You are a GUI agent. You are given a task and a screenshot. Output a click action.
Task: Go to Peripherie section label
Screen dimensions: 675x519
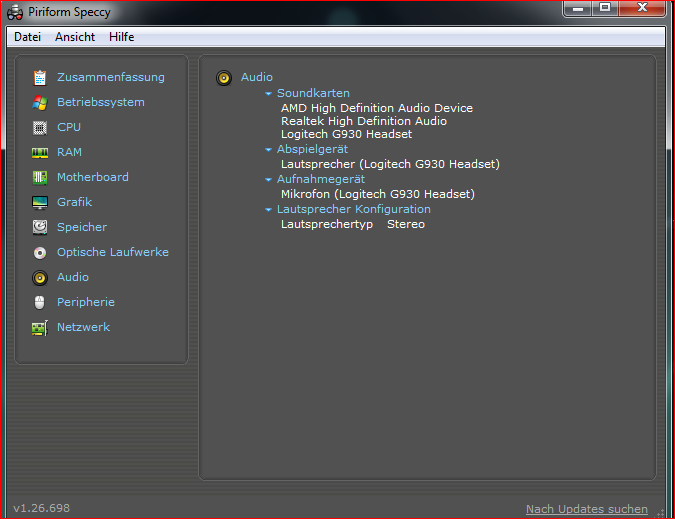(86, 302)
